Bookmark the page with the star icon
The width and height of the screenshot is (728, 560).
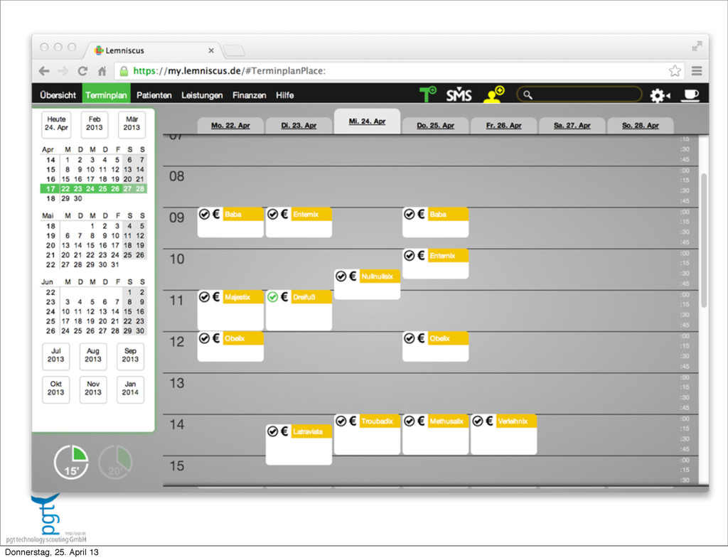(x=675, y=70)
